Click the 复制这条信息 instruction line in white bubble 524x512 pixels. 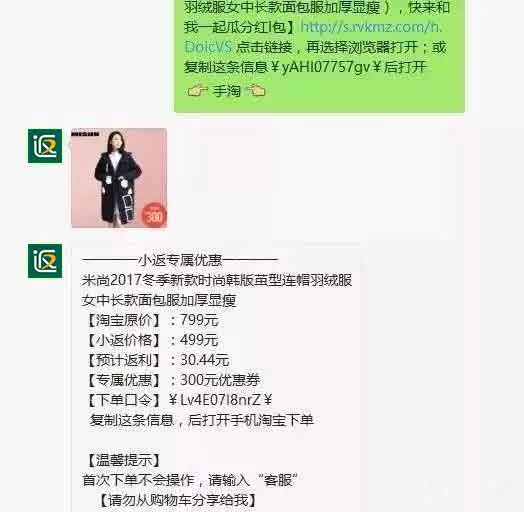pos(202,420)
